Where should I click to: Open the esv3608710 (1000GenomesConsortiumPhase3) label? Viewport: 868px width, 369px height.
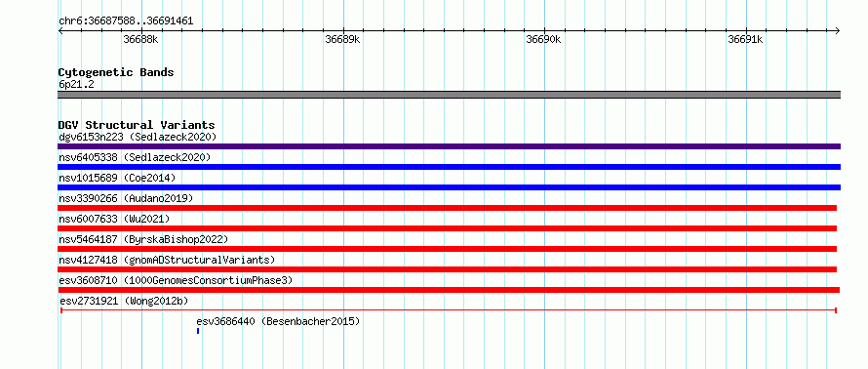click(x=176, y=280)
